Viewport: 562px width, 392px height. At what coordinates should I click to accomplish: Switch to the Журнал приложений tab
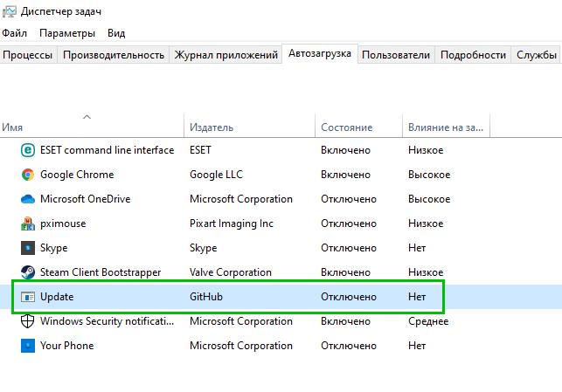click(x=225, y=55)
